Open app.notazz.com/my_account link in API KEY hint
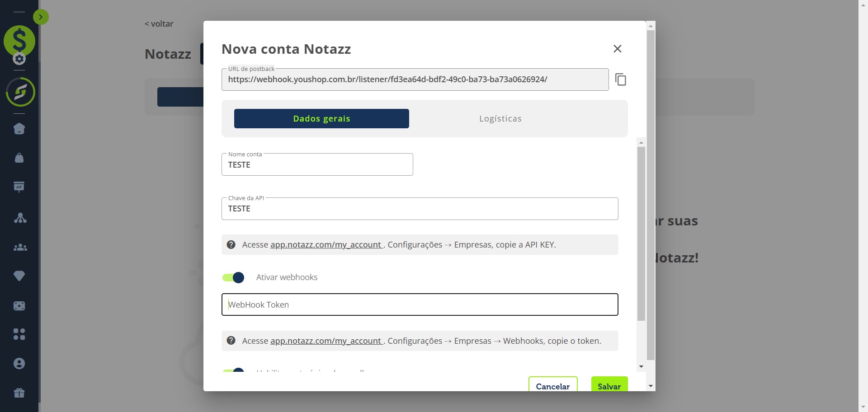868x412 pixels. [x=326, y=244]
